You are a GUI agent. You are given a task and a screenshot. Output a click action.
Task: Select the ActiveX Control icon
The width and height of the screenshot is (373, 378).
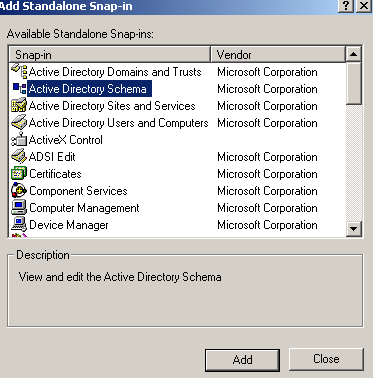pos(19,140)
